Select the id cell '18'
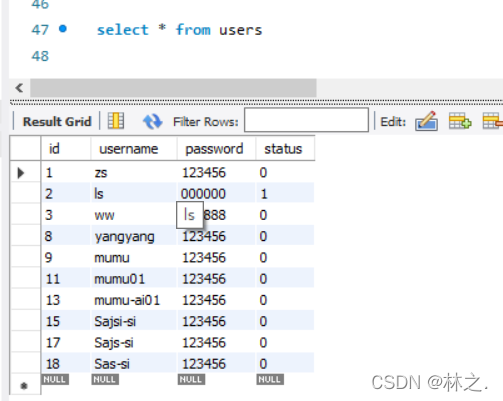 coord(66,364)
